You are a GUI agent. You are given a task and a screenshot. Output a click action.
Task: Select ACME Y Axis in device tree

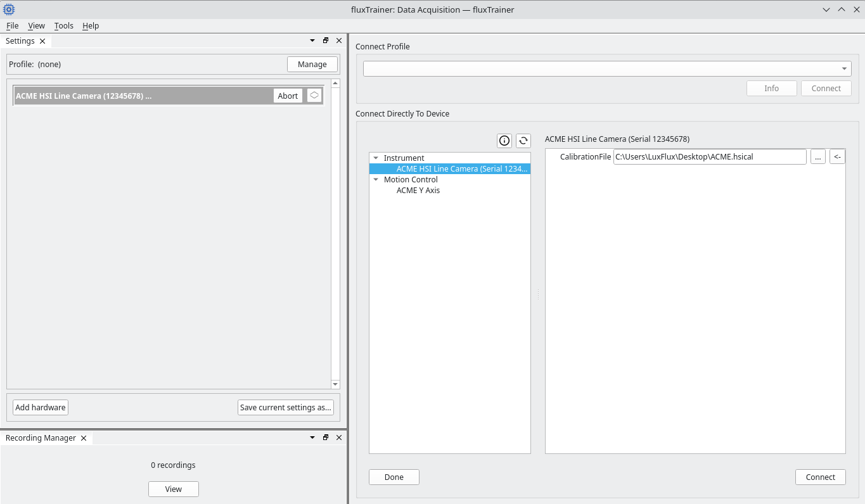point(418,191)
